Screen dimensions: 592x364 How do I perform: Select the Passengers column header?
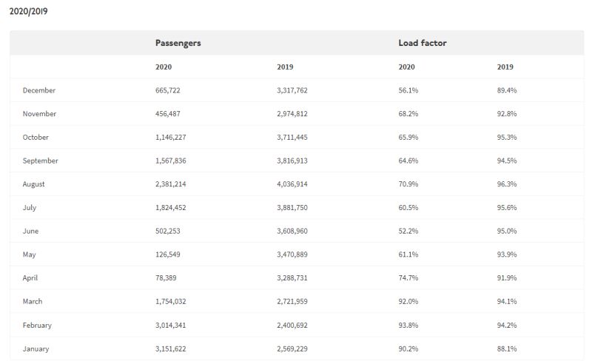[x=178, y=43]
